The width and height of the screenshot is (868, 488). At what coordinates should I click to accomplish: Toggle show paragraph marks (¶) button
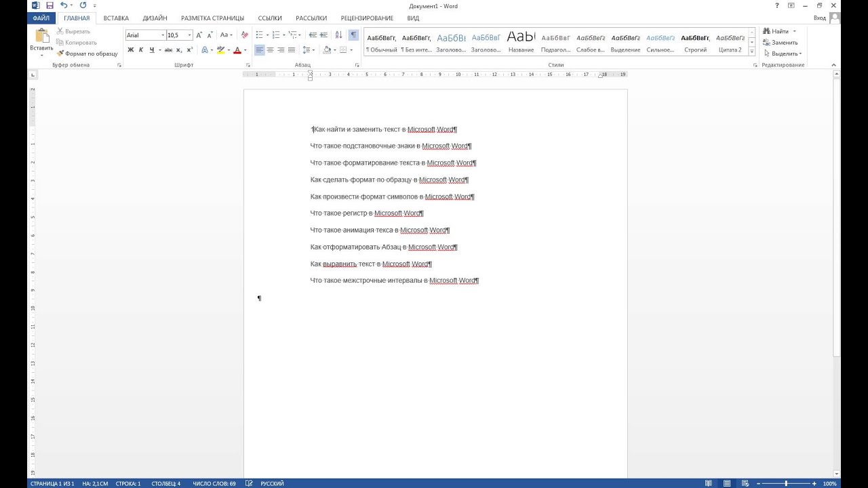[353, 35]
